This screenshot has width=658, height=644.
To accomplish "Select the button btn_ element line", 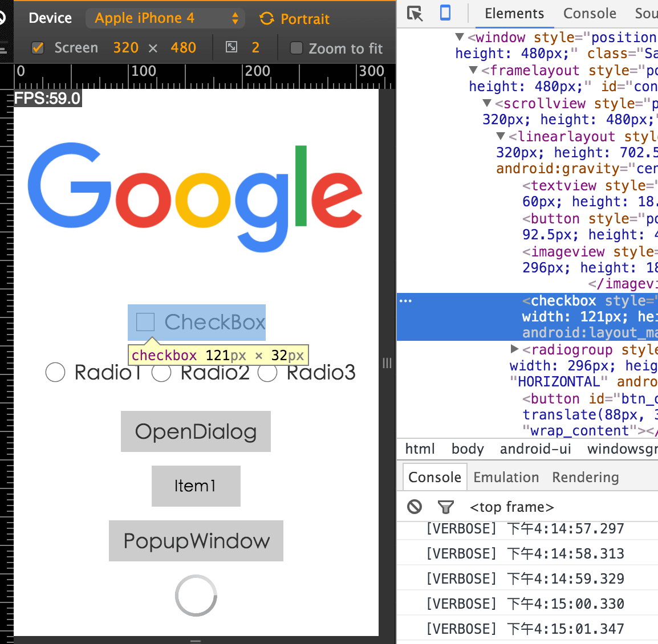I will click(590, 414).
